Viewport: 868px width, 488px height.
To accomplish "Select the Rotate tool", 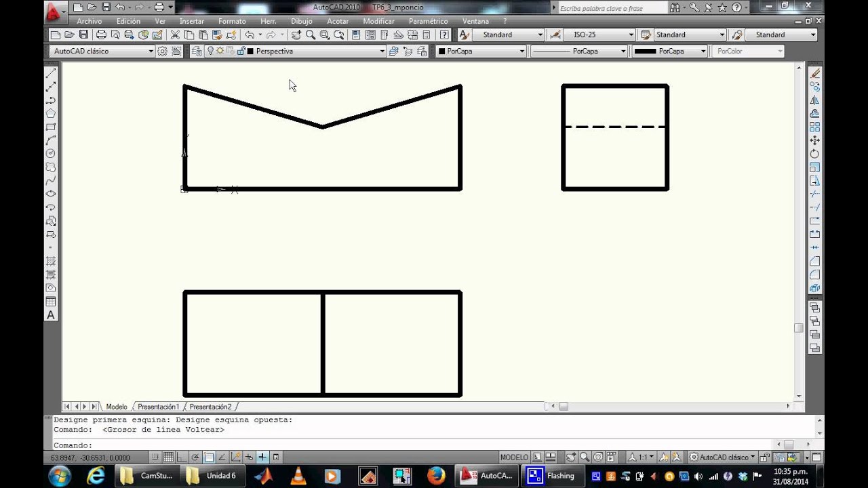I will pos(815,154).
